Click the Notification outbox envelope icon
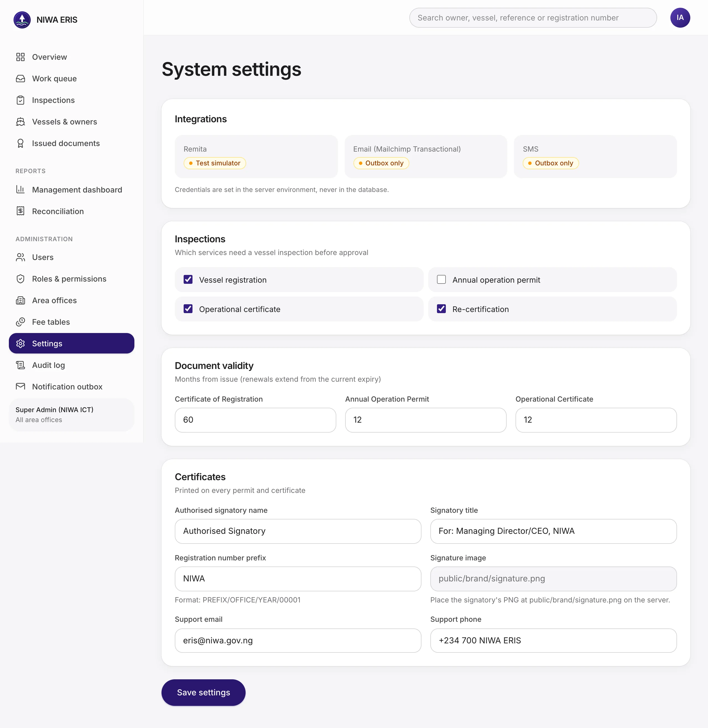Image resolution: width=708 pixels, height=728 pixels. click(20, 387)
